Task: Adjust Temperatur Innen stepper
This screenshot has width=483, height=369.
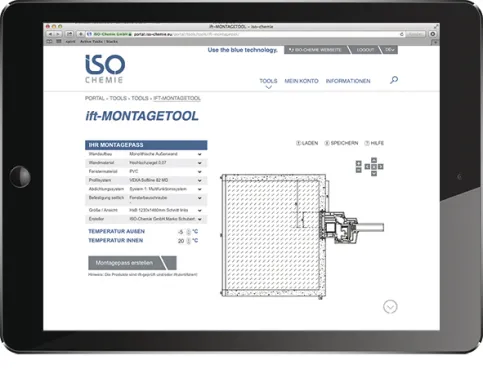Action: point(188,241)
